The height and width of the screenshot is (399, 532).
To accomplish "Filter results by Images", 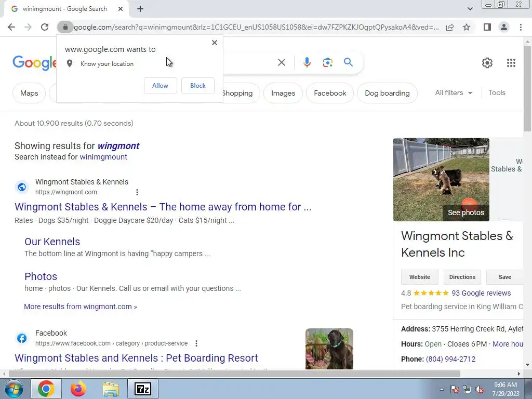I will click(283, 93).
